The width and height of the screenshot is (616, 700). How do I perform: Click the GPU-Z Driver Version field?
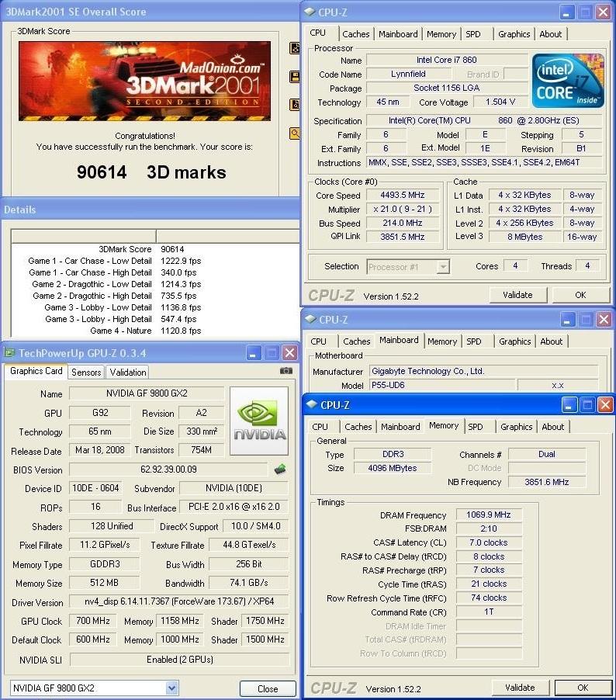pyautogui.click(x=179, y=601)
